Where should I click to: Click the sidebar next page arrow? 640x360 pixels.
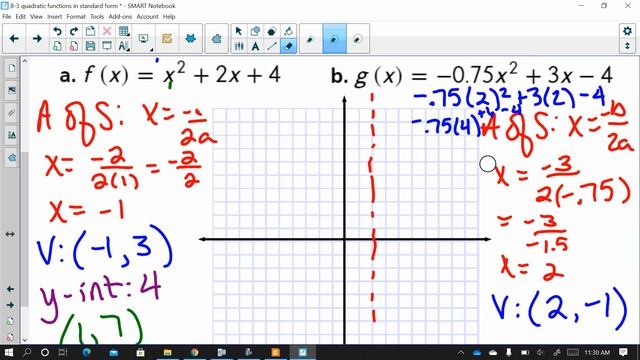[x=10, y=305]
